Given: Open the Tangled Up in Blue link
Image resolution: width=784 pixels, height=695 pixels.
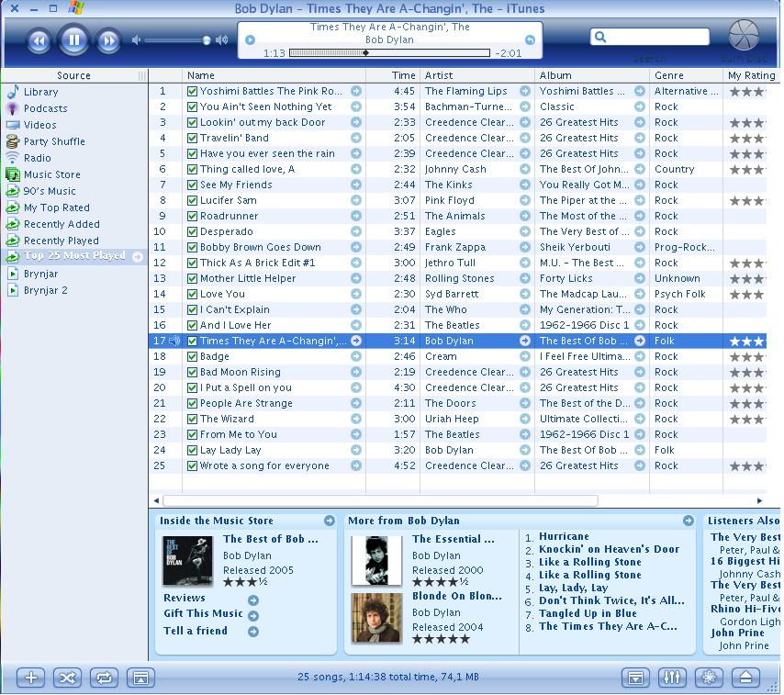Looking at the screenshot, I should (588, 613).
